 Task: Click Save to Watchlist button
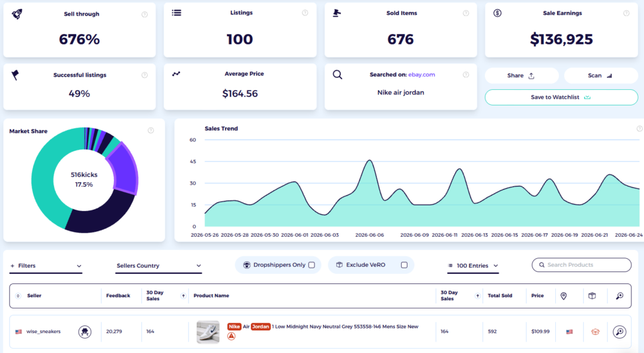pyautogui.click(x=562, y=97)
